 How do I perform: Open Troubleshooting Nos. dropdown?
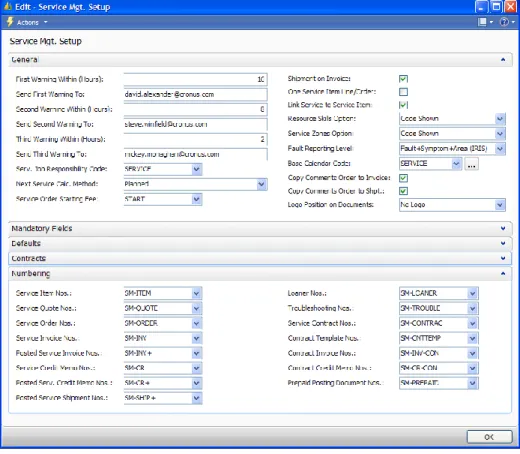click(472, 308)
